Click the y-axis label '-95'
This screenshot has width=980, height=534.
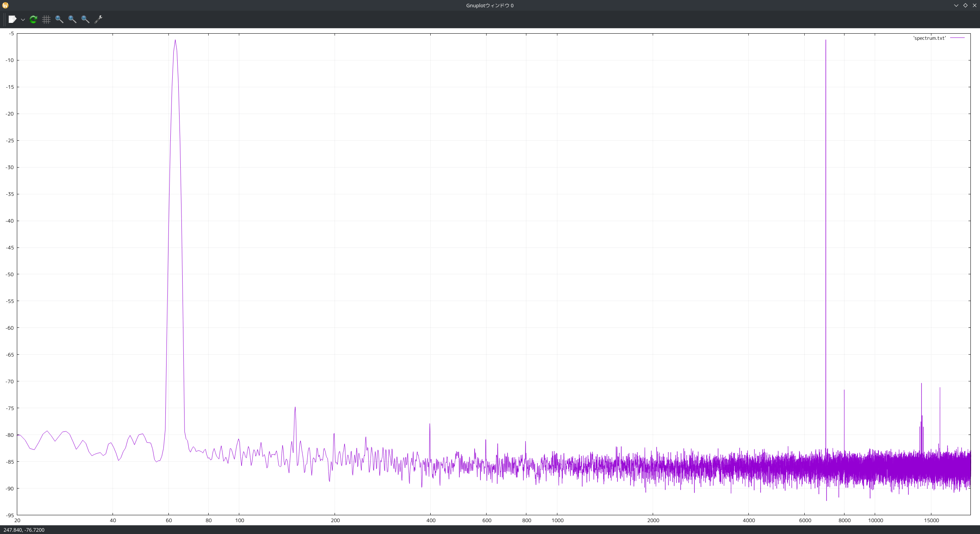coord(10,515)
